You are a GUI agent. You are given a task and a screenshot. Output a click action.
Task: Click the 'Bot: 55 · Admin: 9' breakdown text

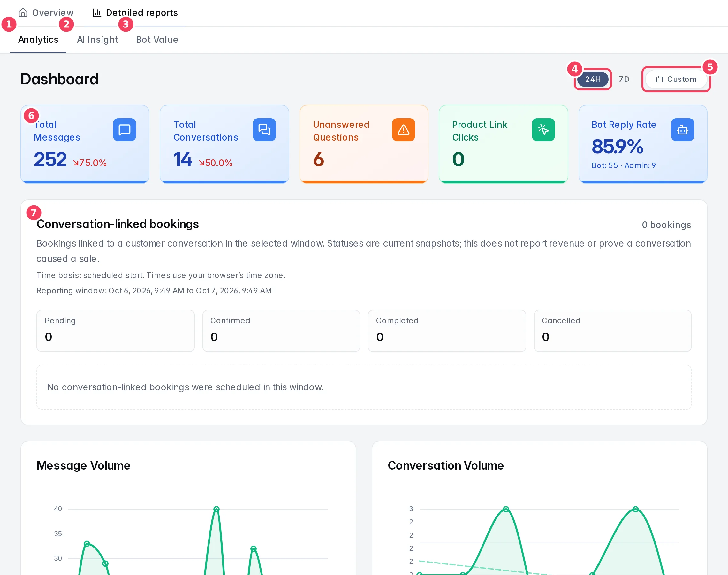click(x=623, y=166)
